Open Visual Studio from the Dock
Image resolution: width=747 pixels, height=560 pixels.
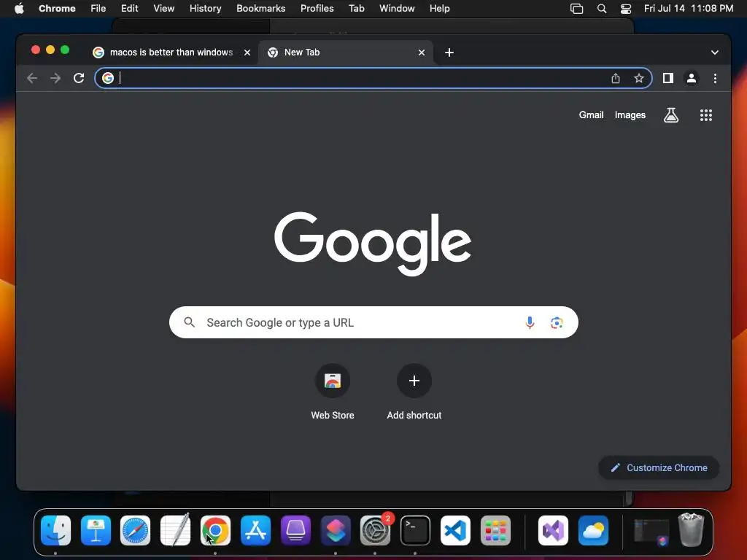click(x=553, y=531)
